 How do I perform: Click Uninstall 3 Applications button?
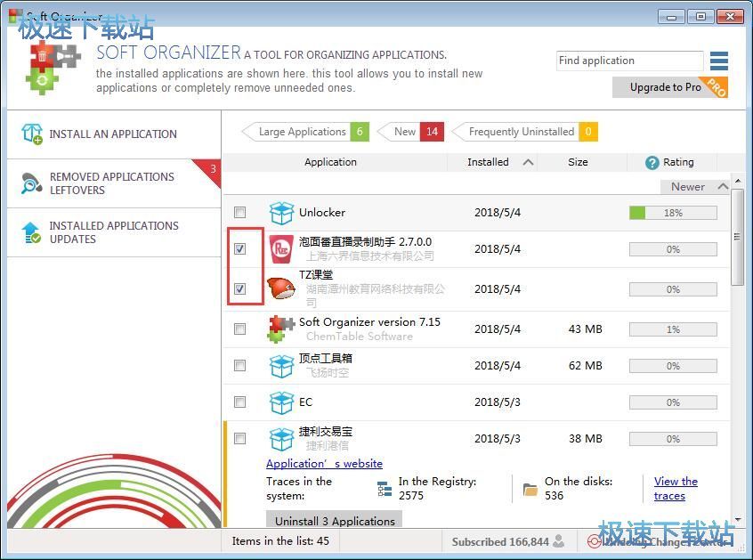335,520
